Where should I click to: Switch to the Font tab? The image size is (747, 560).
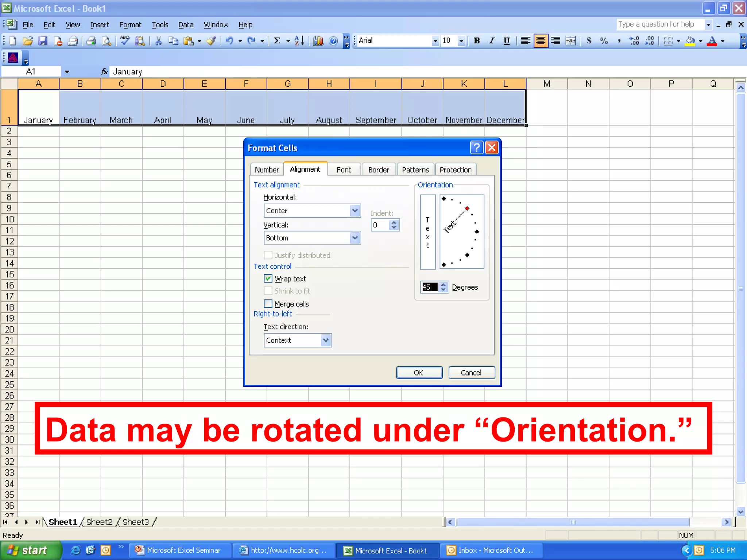[344, 170]
